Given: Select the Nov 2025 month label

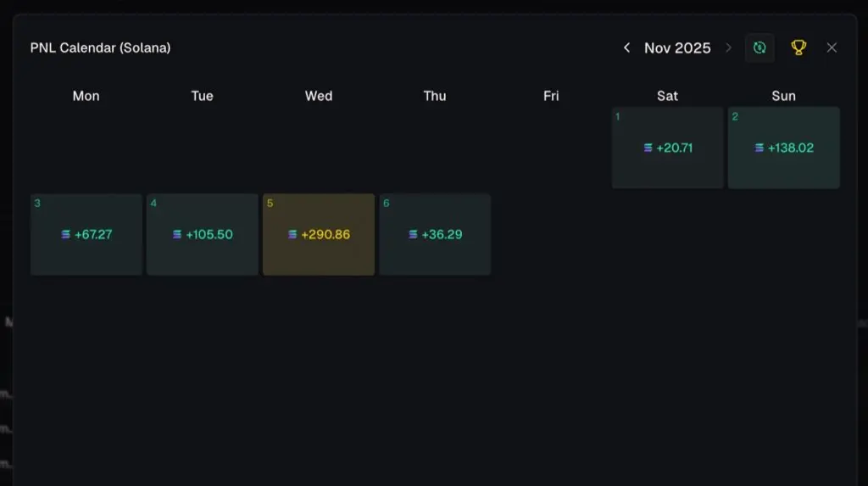Looking at the screenshot, I should 677,47.
